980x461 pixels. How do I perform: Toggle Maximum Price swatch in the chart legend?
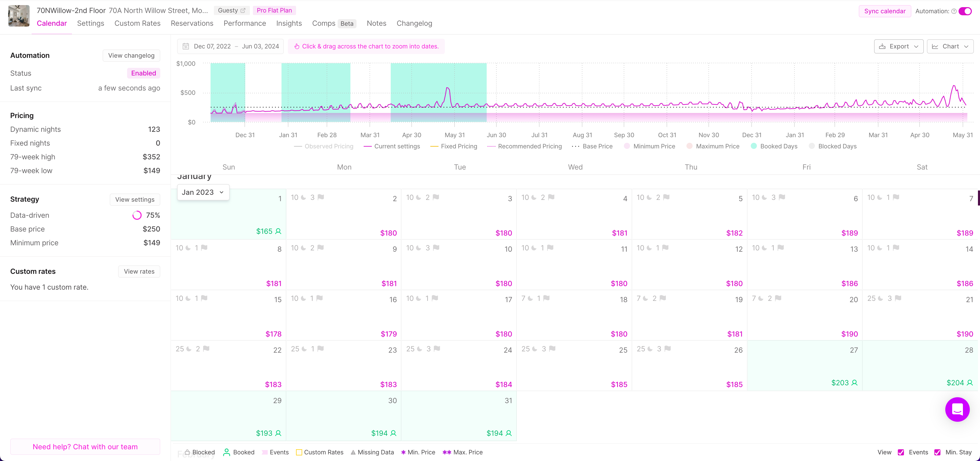point(689,146)
